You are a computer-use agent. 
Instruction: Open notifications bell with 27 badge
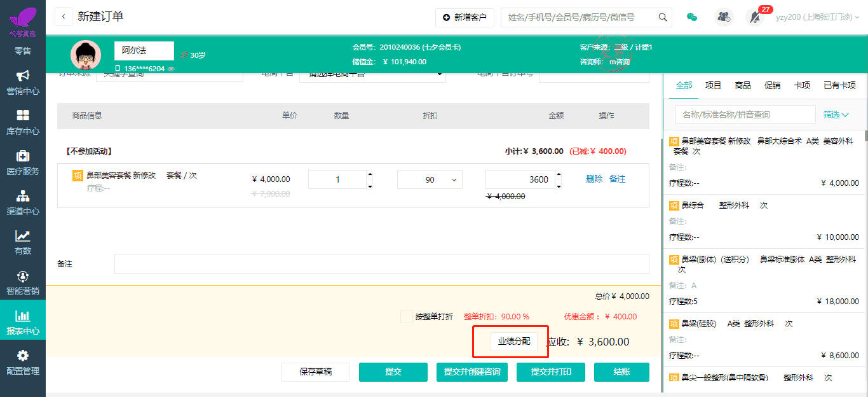coord(755,17)
